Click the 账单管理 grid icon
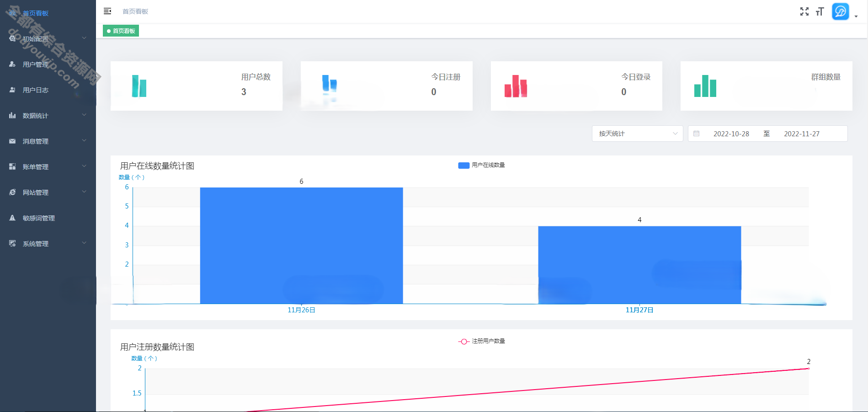The image size is (868, 412). point(12,166)
